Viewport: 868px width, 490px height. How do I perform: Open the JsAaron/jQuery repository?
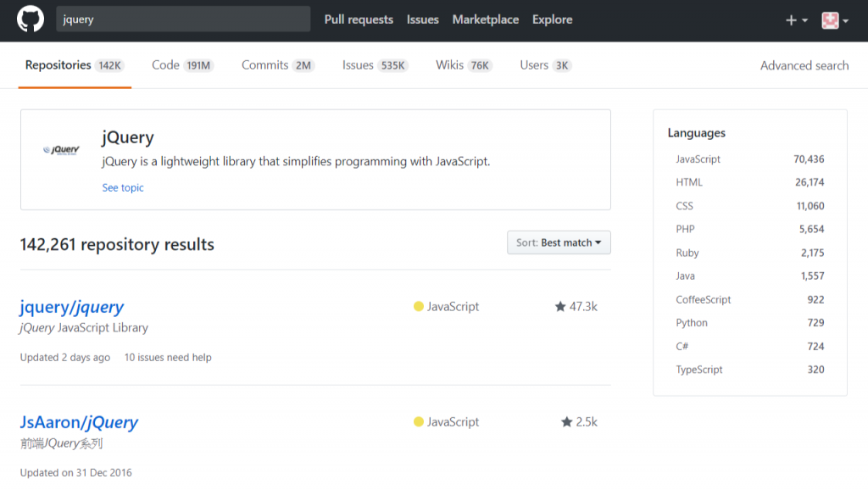pos(79,422)
